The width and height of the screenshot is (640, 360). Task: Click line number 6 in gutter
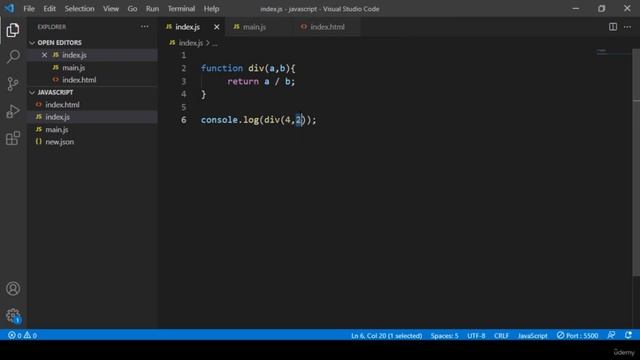coord(184,120)
